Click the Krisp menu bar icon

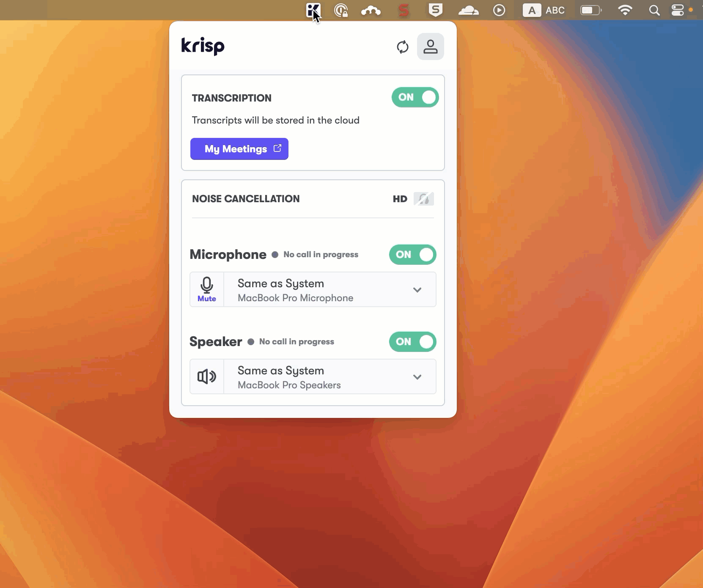click(313, 10)
